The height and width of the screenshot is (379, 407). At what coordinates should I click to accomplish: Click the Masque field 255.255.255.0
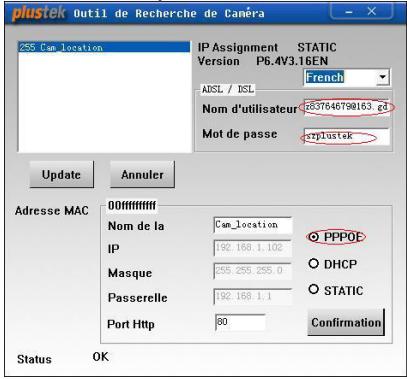(x=253, y=271)
